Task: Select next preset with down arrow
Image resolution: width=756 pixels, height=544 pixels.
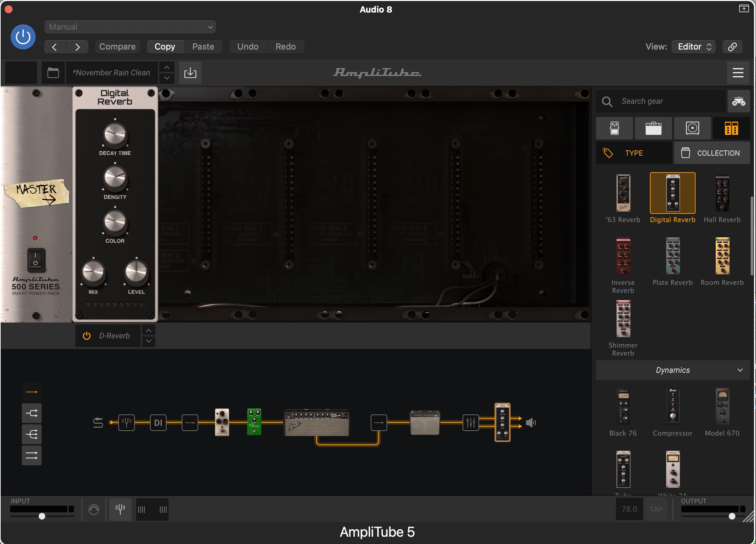Action: 167,78
